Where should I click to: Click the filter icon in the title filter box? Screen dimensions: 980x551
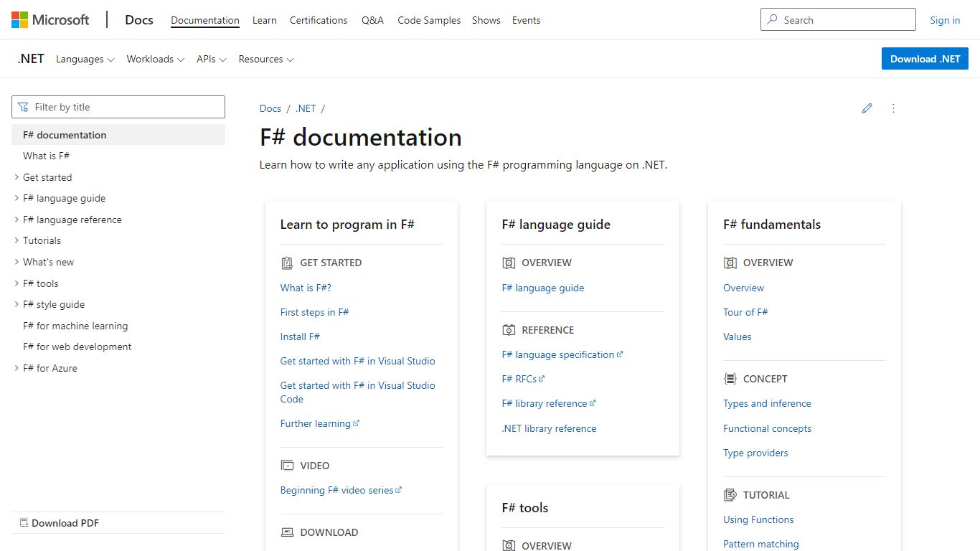pyautogui.click(x=23, y=107)
